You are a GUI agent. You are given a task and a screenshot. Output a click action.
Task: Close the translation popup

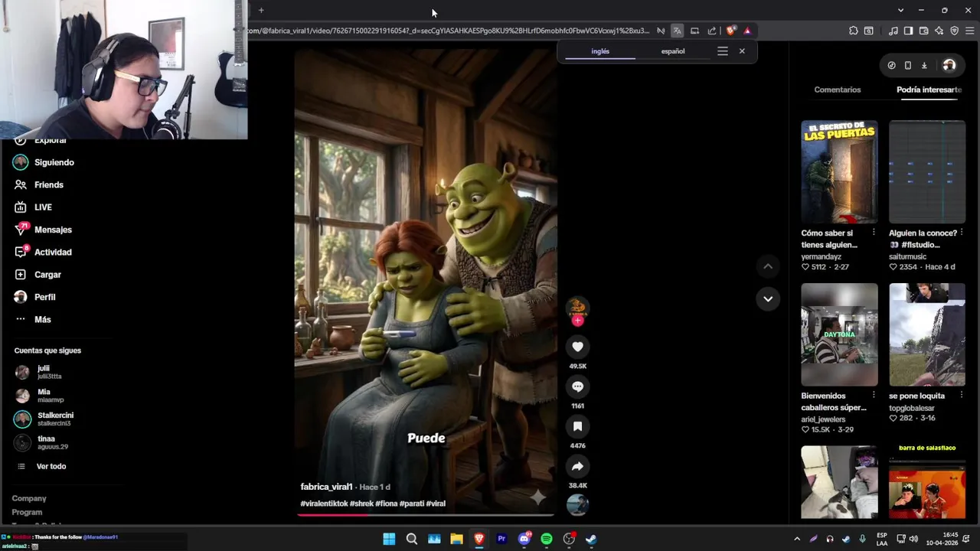click(x=742, y=51)
